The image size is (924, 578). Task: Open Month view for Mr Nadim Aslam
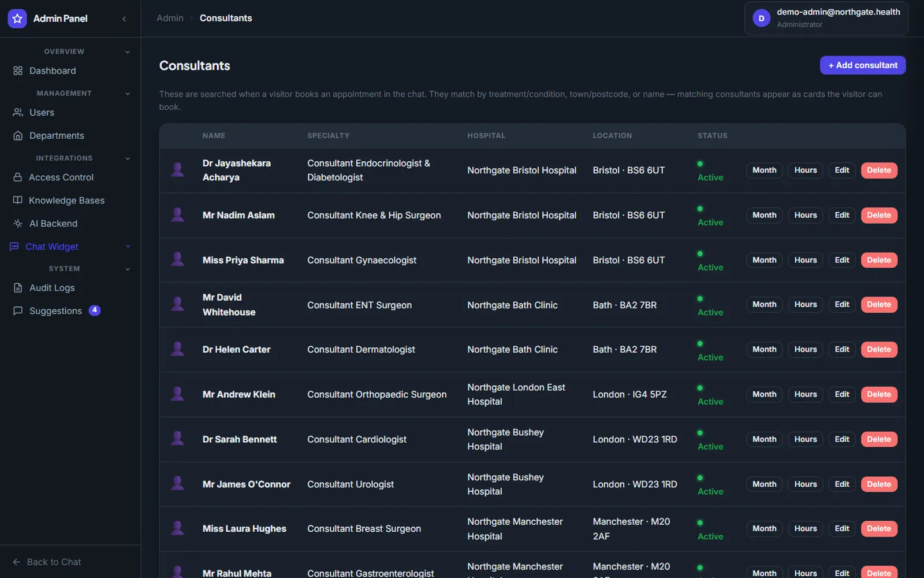pos(764,215)
